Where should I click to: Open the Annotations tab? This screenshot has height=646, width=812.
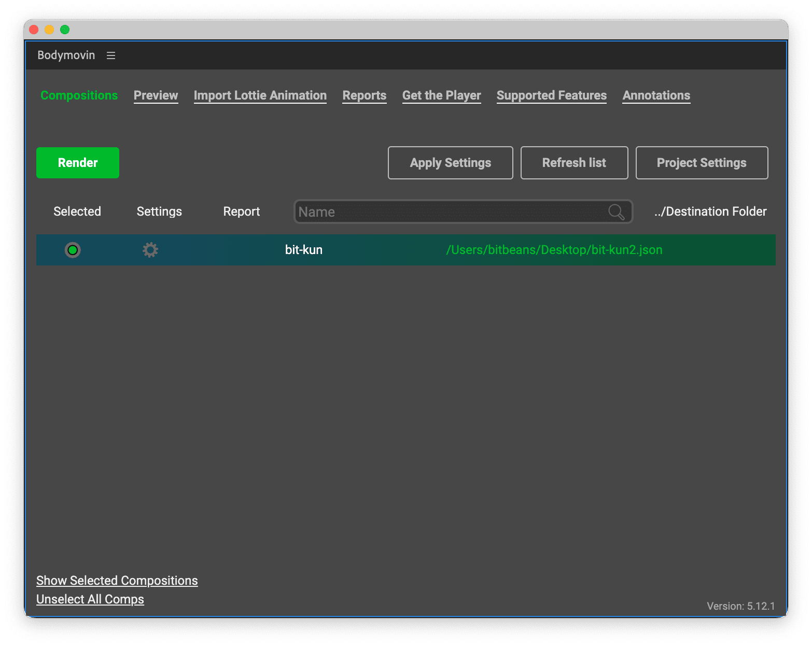(x=656, y=95)
